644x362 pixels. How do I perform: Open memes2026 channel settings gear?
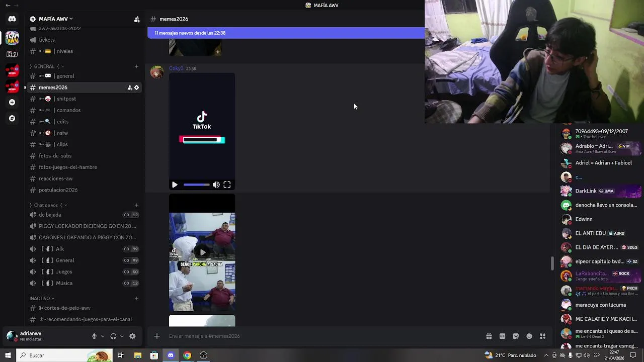point(136,87)
